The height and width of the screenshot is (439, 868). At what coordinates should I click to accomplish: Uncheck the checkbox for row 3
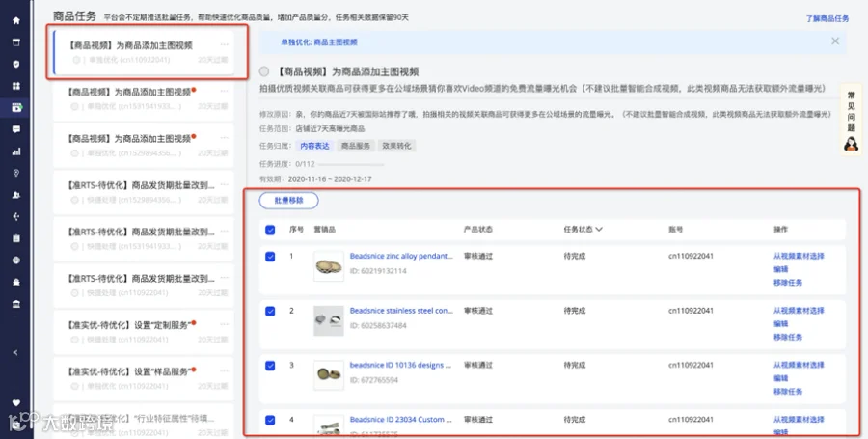[270, 366]
